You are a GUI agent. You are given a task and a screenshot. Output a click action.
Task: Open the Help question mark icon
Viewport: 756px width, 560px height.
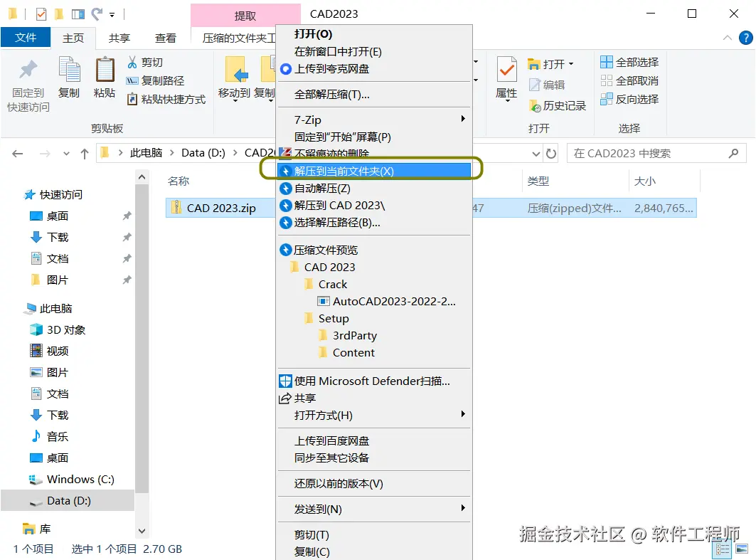pos(745,38)
